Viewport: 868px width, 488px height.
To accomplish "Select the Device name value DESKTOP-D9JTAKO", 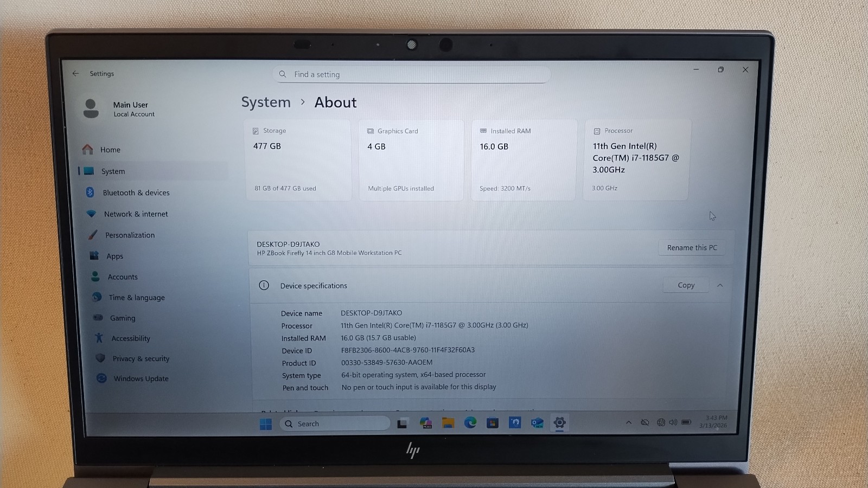I will click(x=371, y=313).
